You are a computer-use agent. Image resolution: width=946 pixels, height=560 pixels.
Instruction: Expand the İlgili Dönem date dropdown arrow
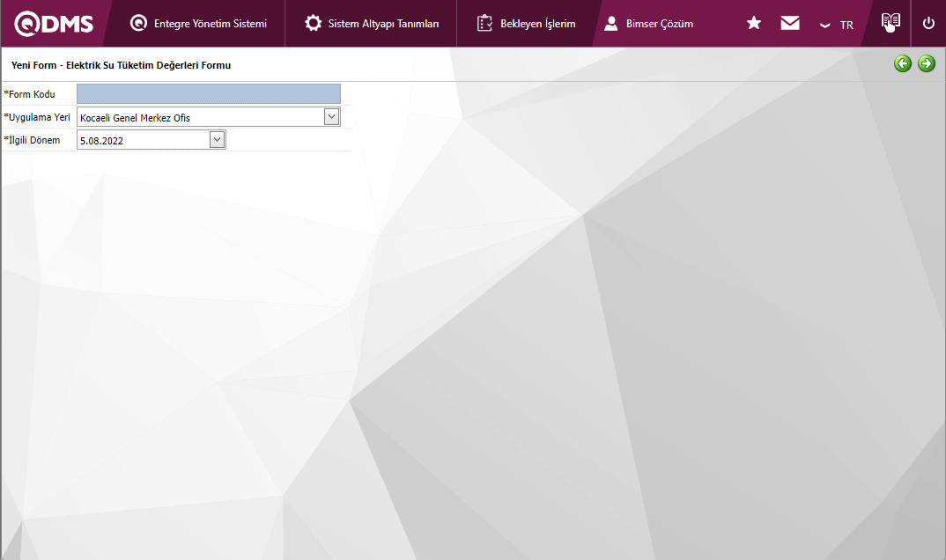click(218, 139)
